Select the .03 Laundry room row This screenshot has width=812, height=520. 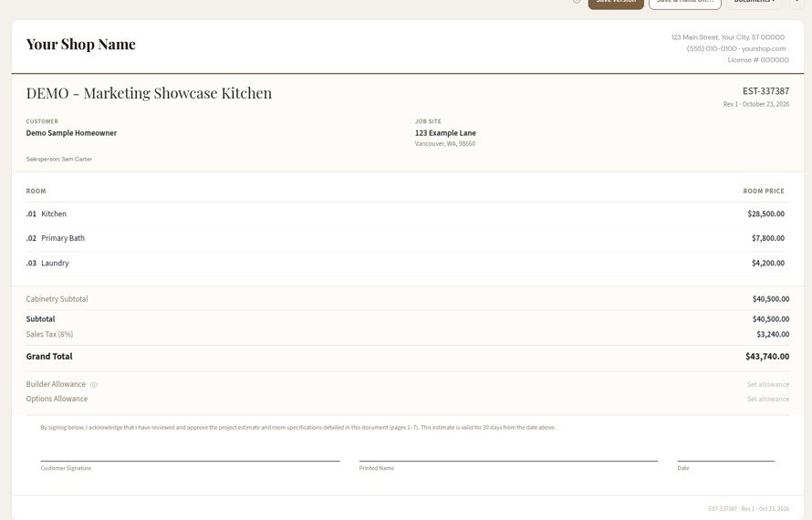(x=408, y=263)
